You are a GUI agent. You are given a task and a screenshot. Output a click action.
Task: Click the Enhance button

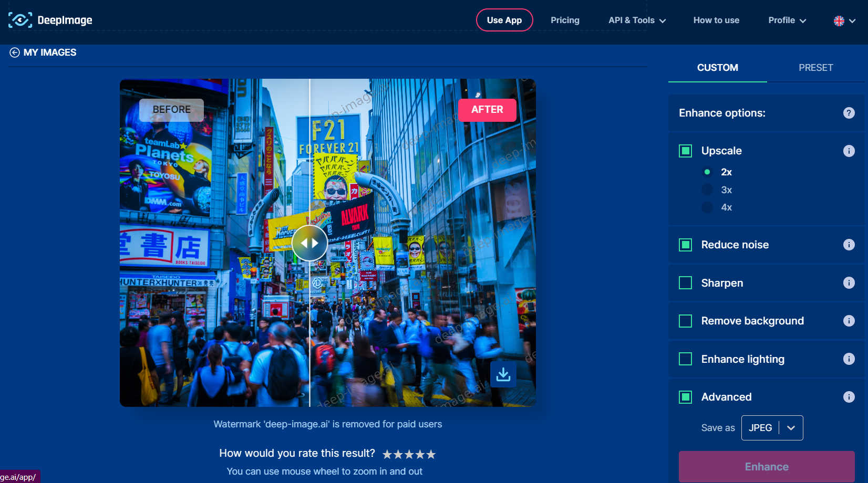[x=767, y=467]
